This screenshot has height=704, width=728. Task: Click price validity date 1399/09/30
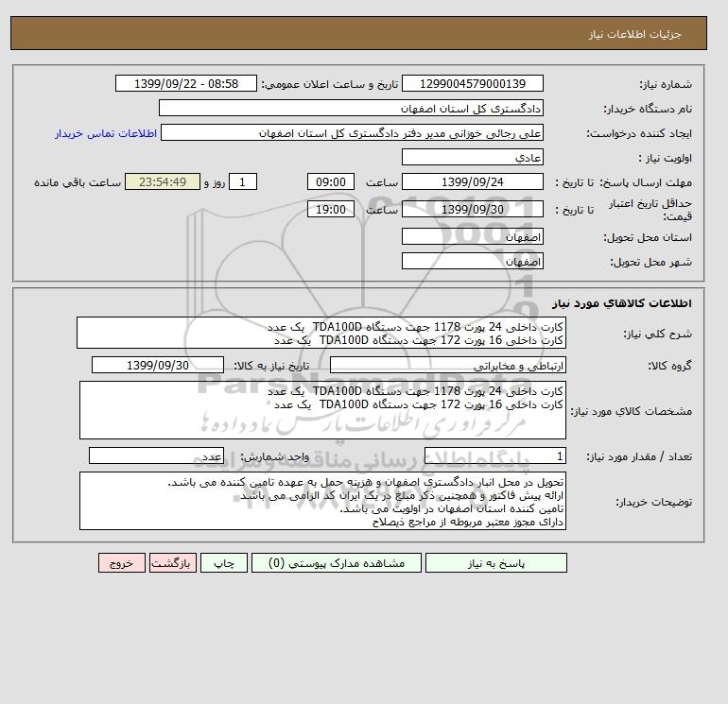[472, 209]
